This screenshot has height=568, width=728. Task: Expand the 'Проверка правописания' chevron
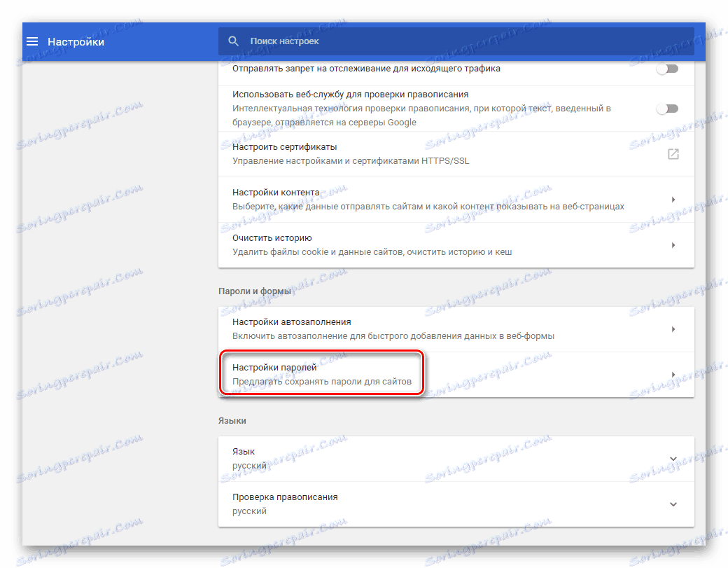[x=673, y=504]
